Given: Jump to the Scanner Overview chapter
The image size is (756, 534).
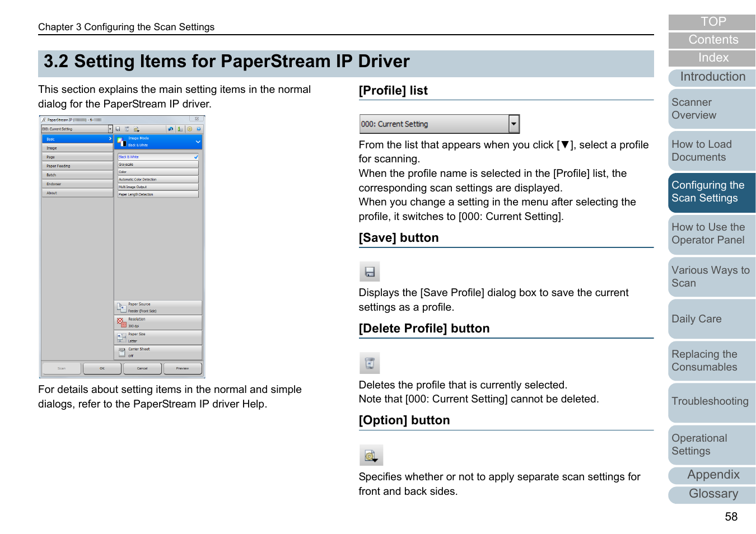Looking at the screenshot, I should tap(712, 109).
